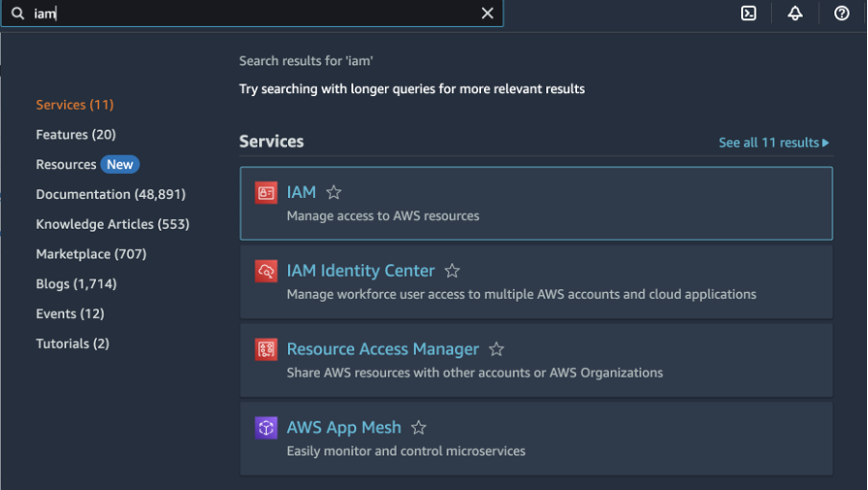Viewport: 868px width, 490px height.
Task: Star the AWS App Mesh service
Action: (x=419, y=428)
